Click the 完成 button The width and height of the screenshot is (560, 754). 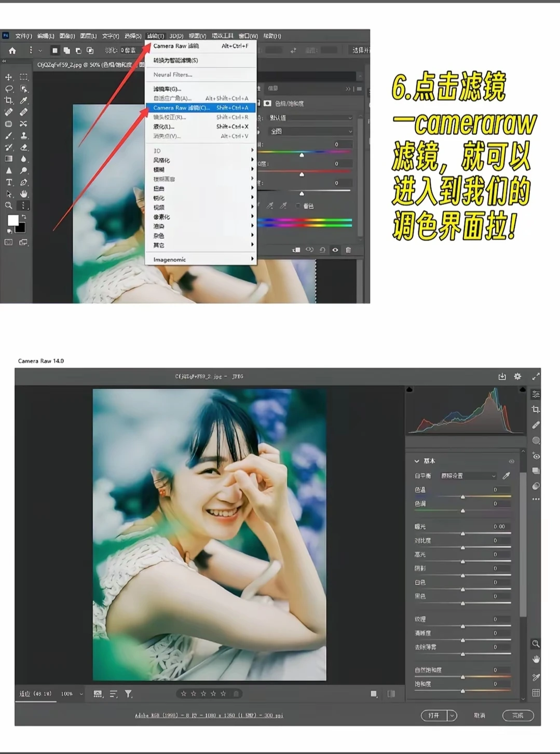pyautogui.click(x=518, y=716)
